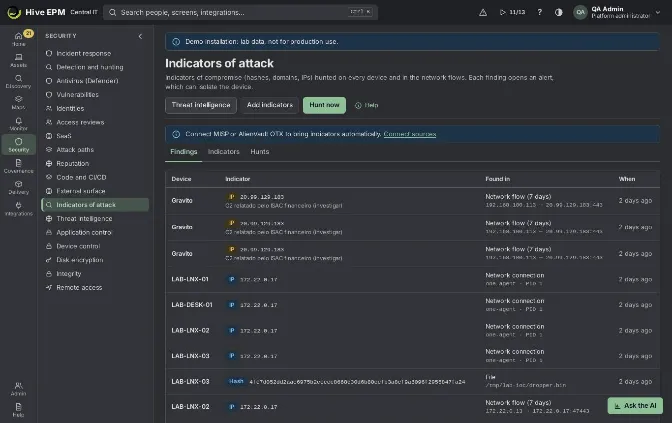The height and width of the screenshot is (423, 672).
Task: Click the External surface icon
Action: tap(49, 191)
